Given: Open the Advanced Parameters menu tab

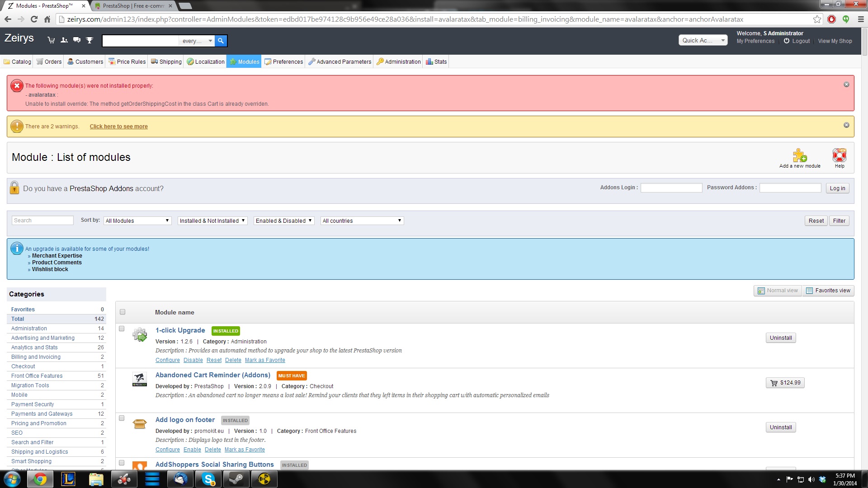Looking at the screenshot, I should pos(340,61).
